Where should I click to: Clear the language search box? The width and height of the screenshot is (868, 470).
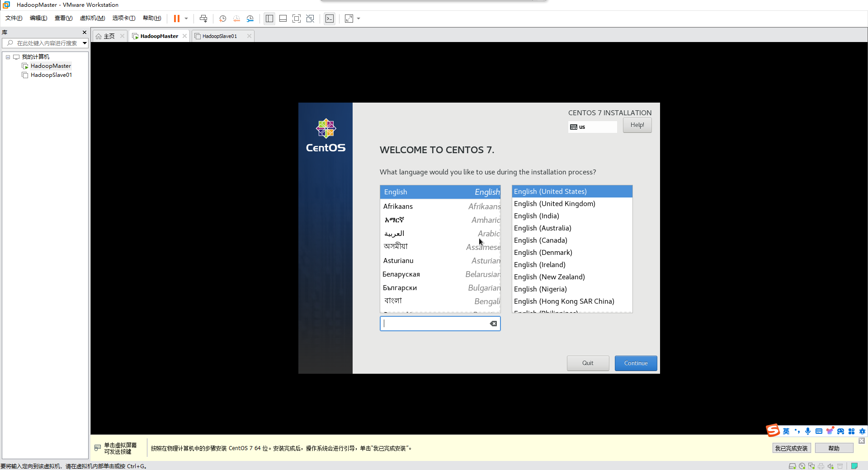click(x=493, y=324)
